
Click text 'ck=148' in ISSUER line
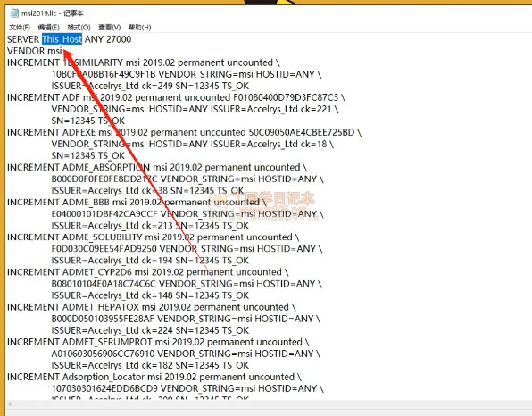pos(157,295)
